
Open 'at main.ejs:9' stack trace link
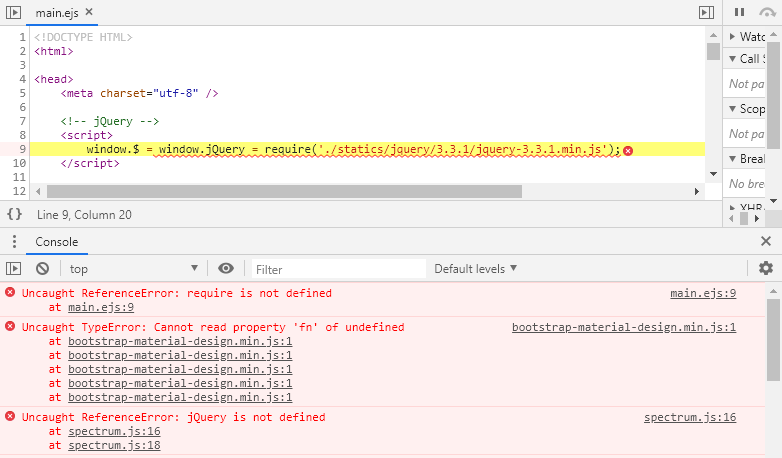tap(101, 307)
